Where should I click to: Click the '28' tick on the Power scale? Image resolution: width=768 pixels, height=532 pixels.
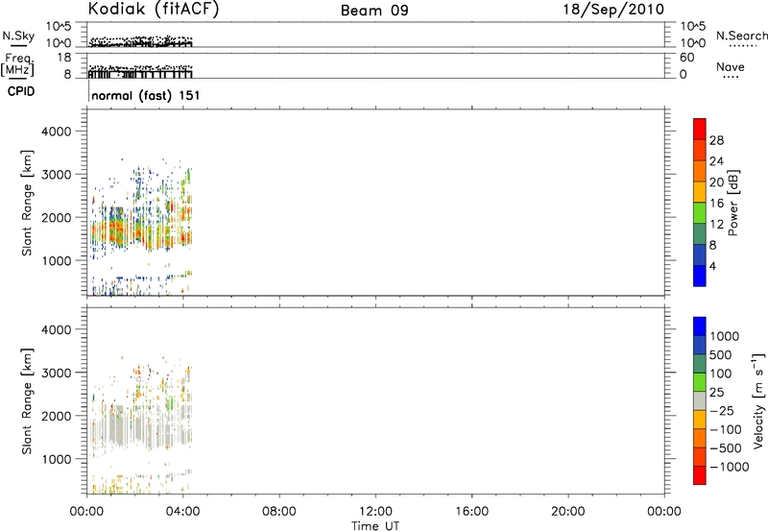716,140
